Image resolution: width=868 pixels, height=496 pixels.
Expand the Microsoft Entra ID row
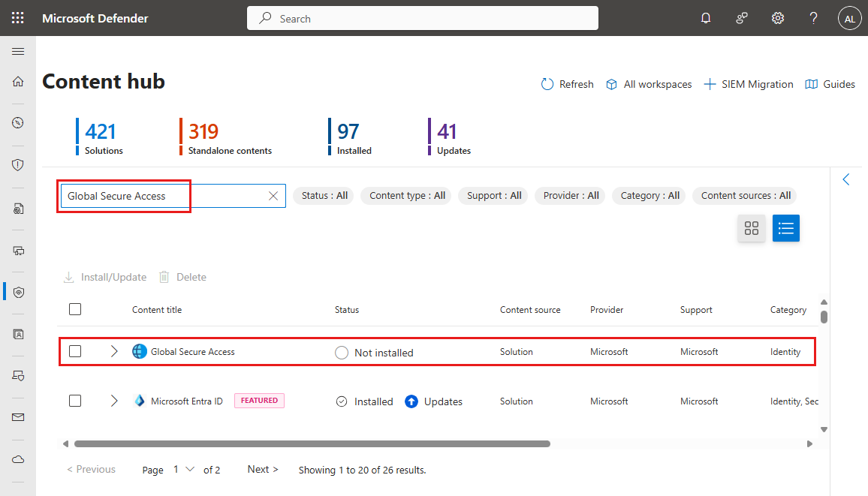click(114, 401)
